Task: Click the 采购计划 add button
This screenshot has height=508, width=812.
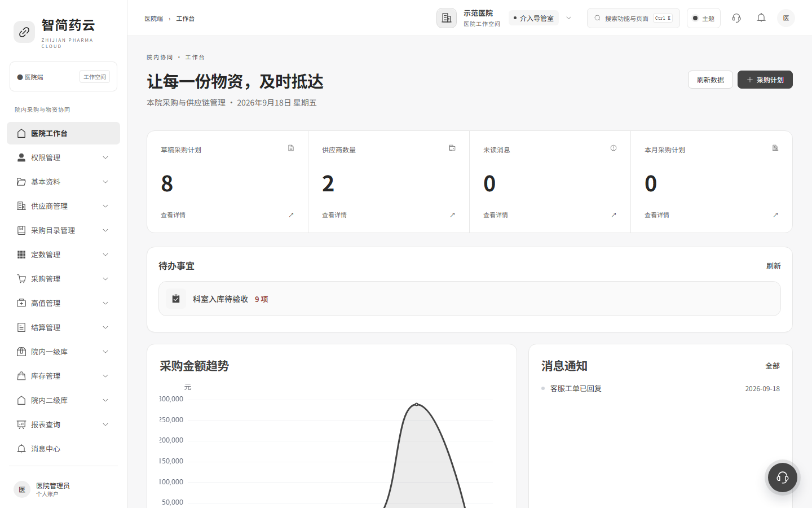Action: pos(765,80)
